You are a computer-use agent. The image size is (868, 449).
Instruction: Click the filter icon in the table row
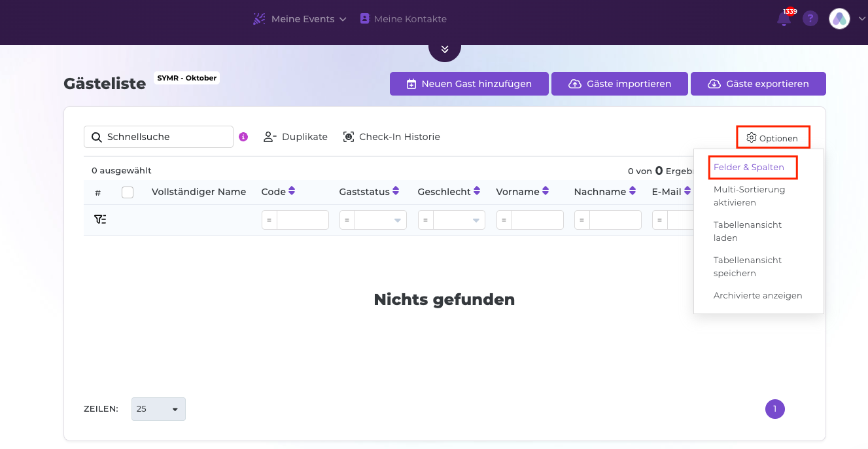tap(100, 220)
